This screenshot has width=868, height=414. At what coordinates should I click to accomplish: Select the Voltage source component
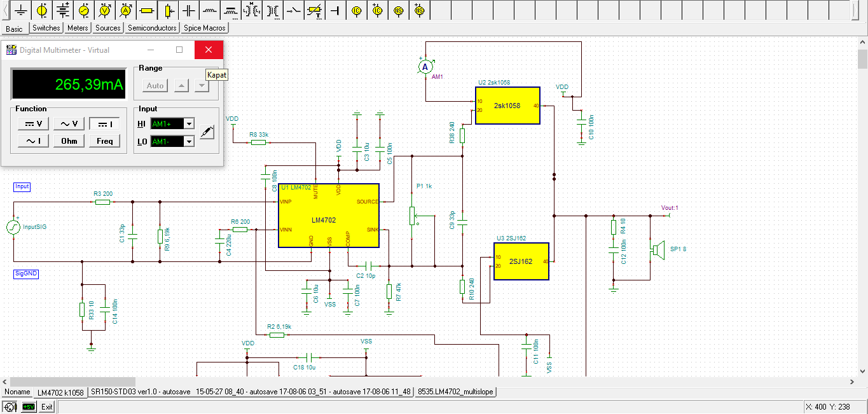tap(43, 10)
